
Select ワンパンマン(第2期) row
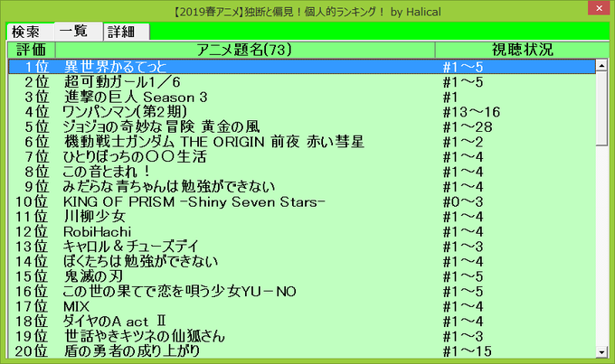pyautogui.click(x=301, y=112)
